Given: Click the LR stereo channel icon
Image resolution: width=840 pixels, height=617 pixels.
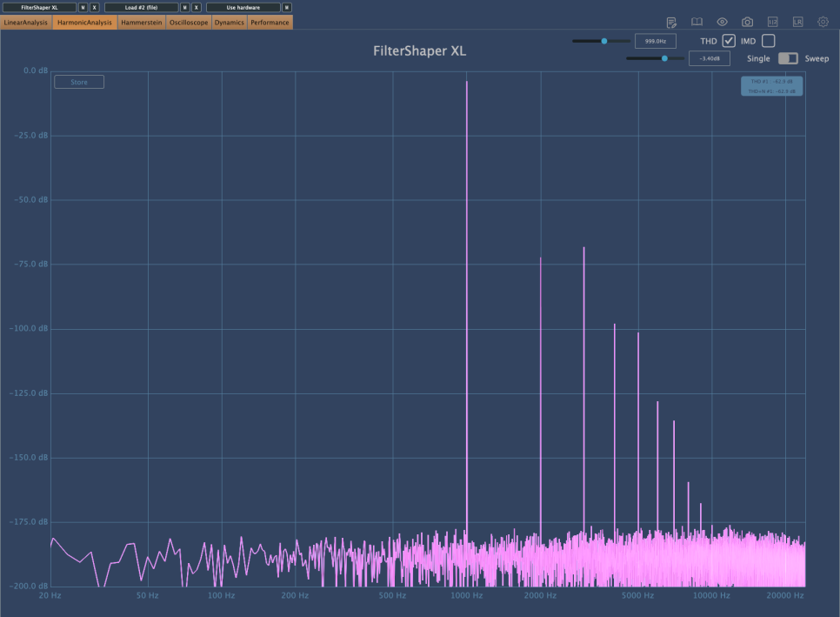Looking at the screenshot, I should pyautogui.click(x=797, y=22).
